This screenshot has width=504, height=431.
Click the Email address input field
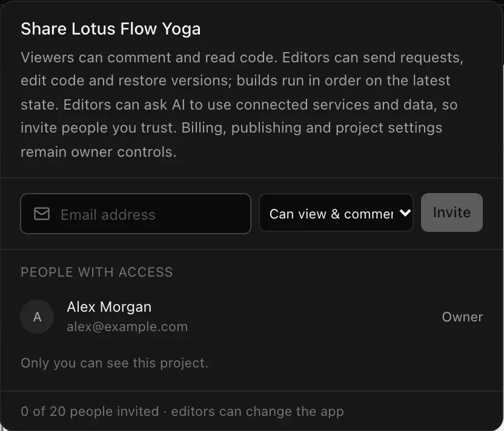pyautogui.click(x=135, y=214)
